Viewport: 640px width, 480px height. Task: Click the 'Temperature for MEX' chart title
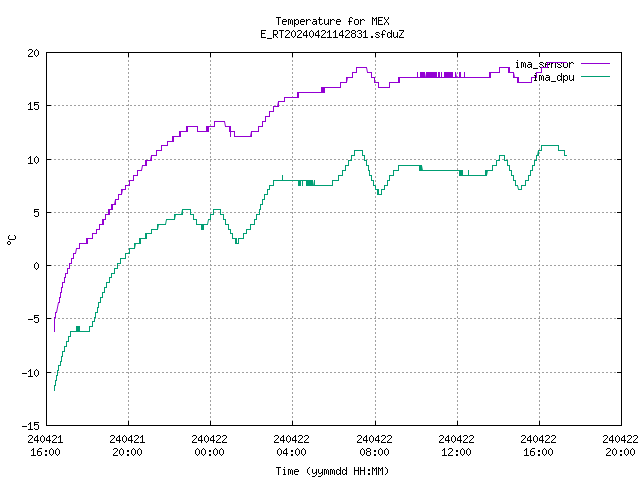pyautogui.click(x=332, y=21)
